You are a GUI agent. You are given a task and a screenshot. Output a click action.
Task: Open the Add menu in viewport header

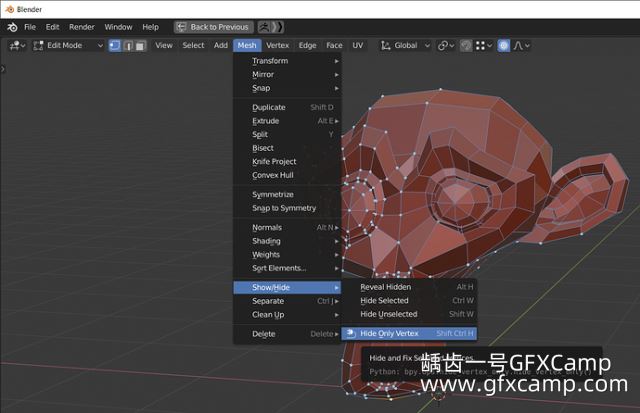[x=221, y=46]
